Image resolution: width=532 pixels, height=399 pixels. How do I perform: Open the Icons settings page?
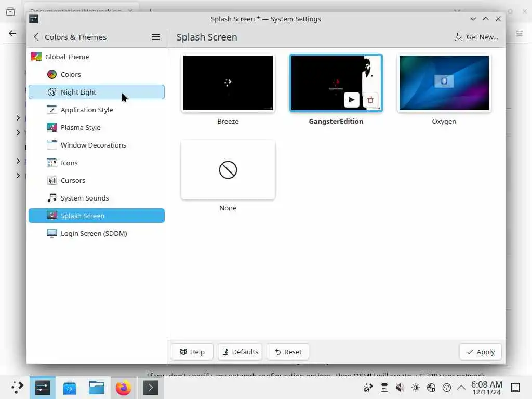[x=96, y=163]
